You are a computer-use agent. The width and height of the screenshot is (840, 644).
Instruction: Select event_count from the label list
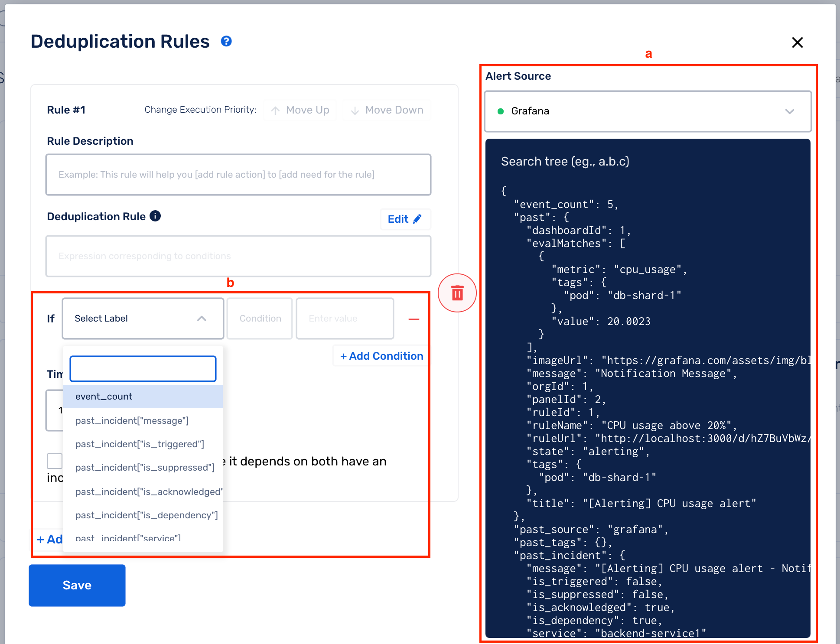143,397
